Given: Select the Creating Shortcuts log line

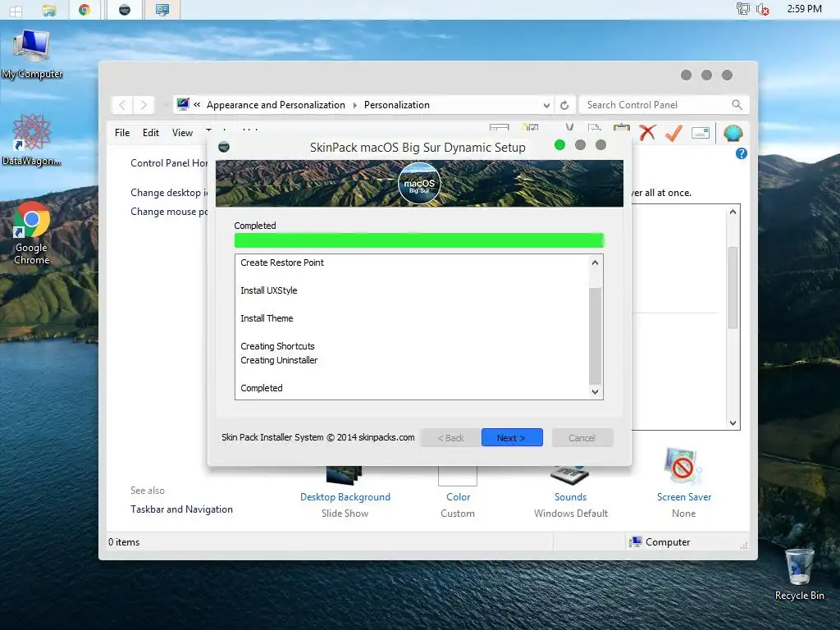Looking at the screenshot, I should [x=277, y=346].
